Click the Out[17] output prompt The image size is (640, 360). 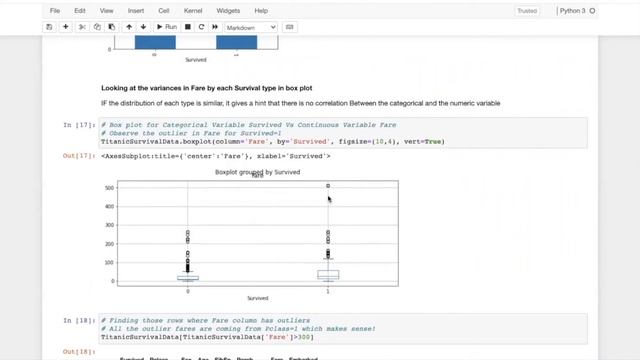tap(79, 156)
